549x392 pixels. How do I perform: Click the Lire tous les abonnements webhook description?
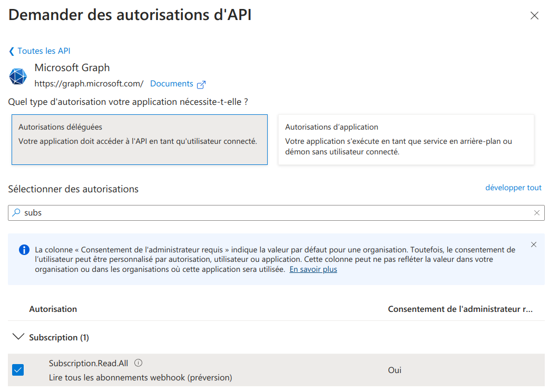point(140,378)
